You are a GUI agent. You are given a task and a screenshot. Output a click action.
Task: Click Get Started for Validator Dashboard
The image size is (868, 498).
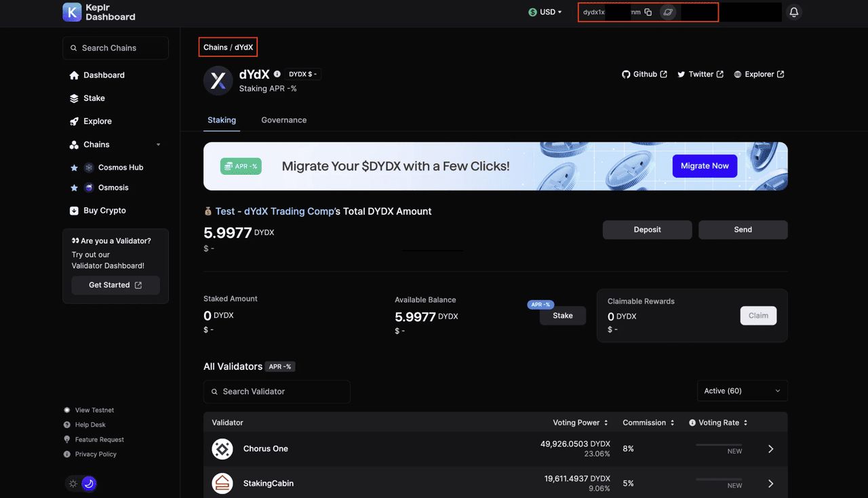[x=115, y=285]
